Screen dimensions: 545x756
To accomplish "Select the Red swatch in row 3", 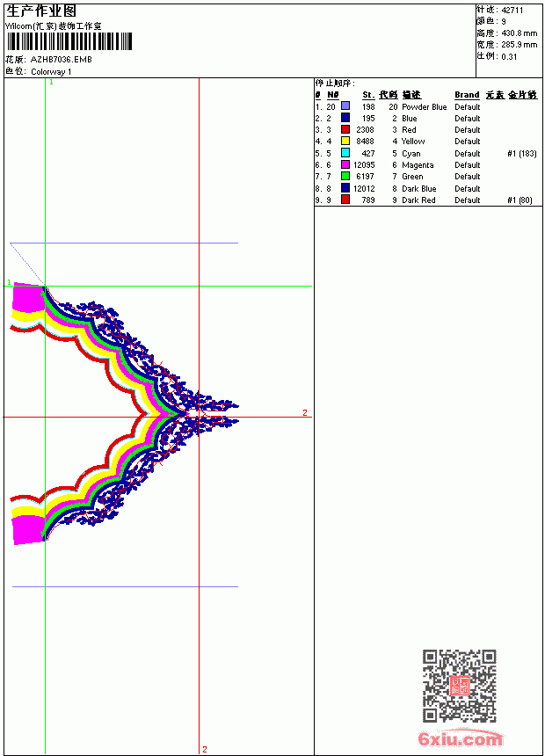I will pyautogui.click(x=345, y=129).
